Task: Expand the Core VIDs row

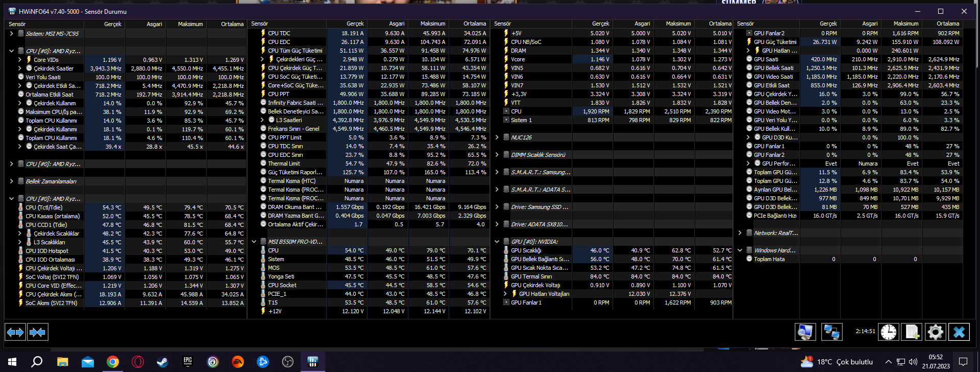Action: pyautogui.click(x=20, y=60)
